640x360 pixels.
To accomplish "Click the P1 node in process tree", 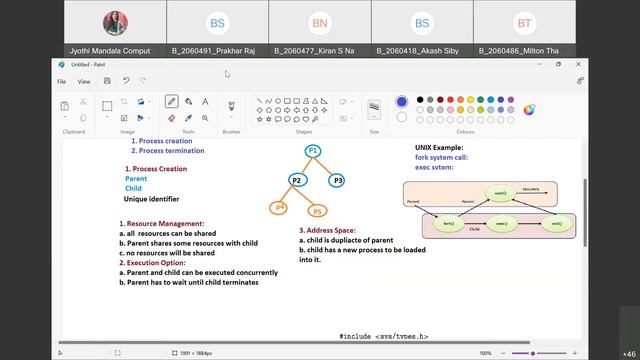I will (313, 151).
